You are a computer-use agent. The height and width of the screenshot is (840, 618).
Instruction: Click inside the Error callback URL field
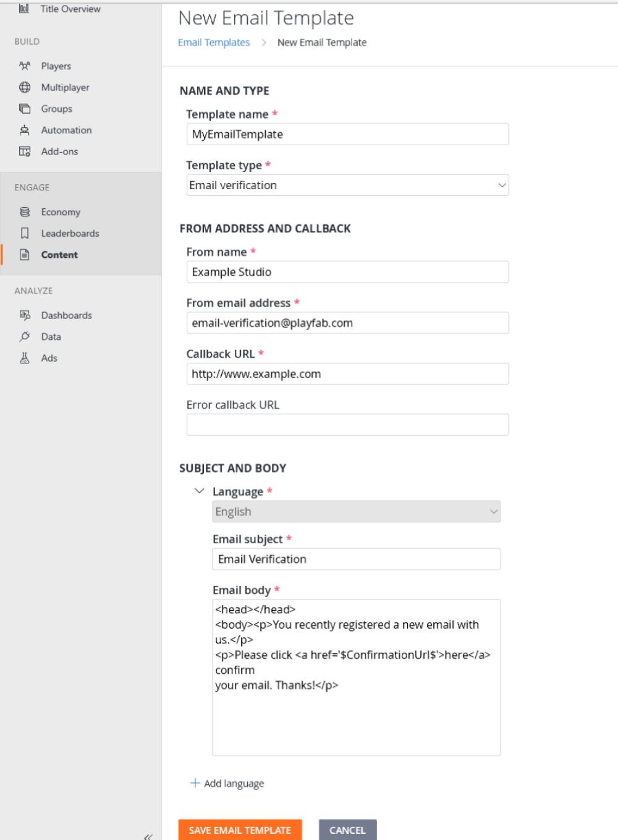tap(348, 425)
